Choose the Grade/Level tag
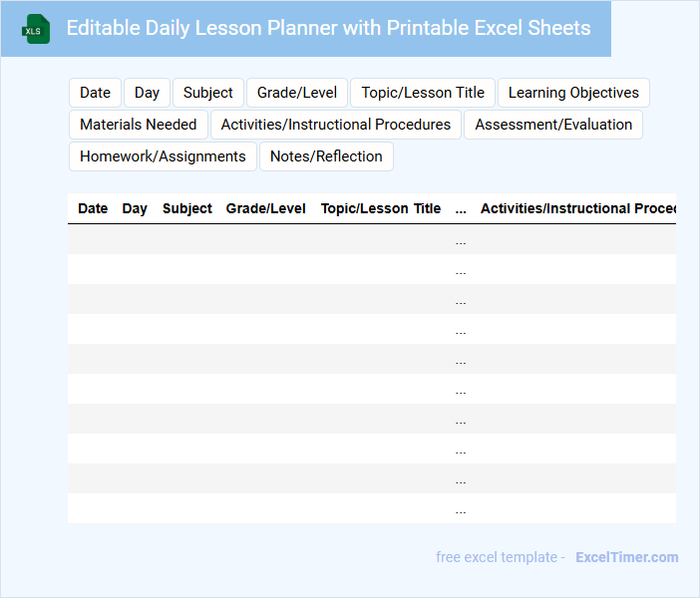This screenshot has width=700, height=598. [x=297, y=93]
